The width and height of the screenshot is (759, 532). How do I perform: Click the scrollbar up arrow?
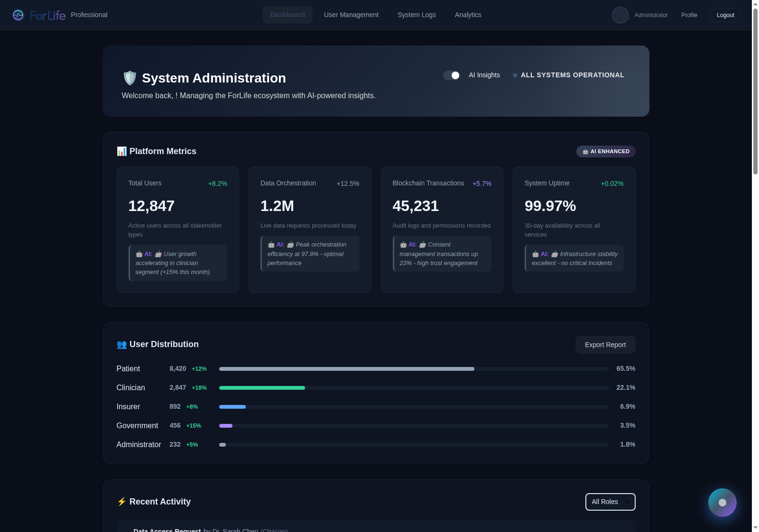pos(755,4)
